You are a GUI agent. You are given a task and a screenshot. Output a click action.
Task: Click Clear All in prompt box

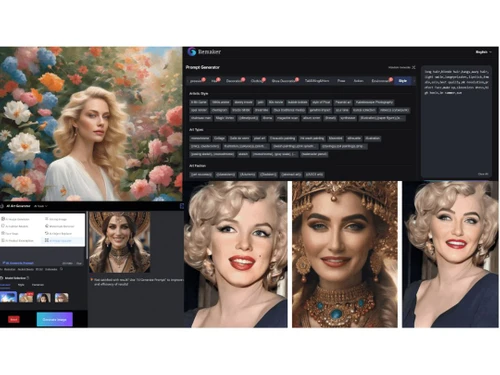tap(483, 174)
